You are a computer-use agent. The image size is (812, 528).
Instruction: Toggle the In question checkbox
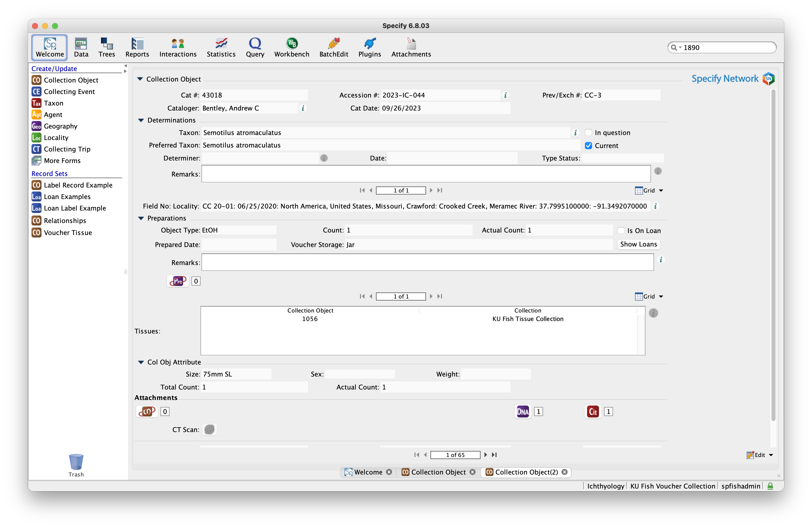pos(588,133)
